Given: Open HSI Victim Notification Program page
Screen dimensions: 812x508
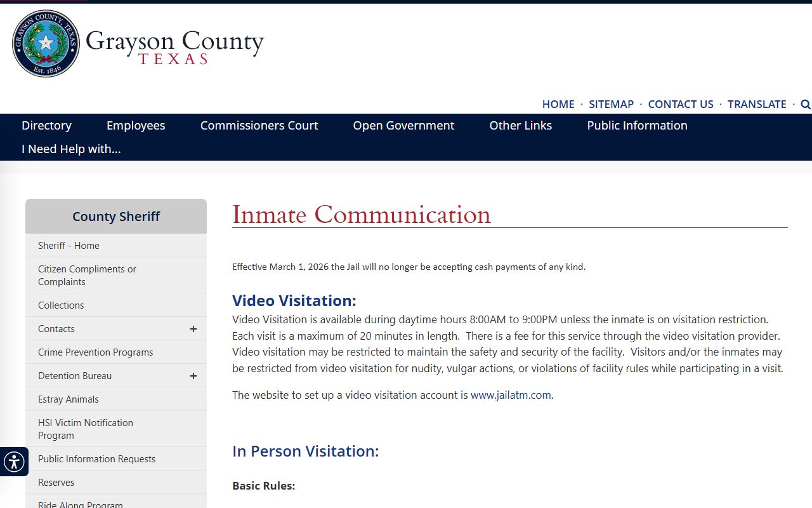Looking at the screenshot, I should point(116,429).
